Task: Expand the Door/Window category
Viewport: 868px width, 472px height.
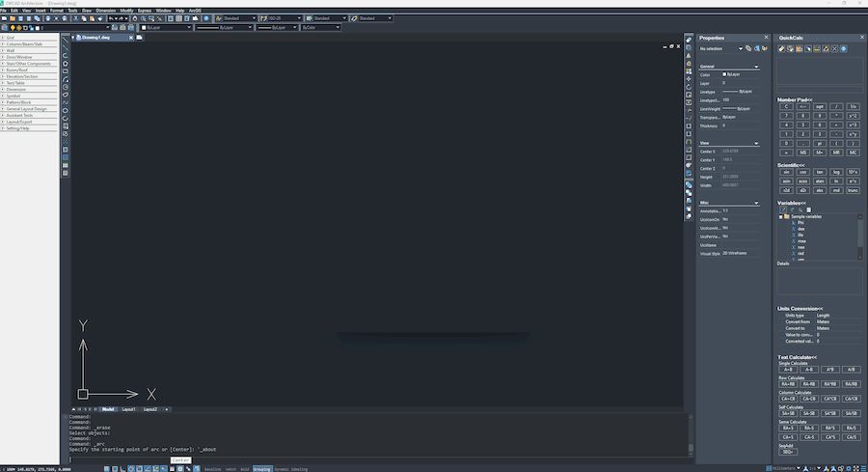Action: pyautogui.click(x=3, y=57)
